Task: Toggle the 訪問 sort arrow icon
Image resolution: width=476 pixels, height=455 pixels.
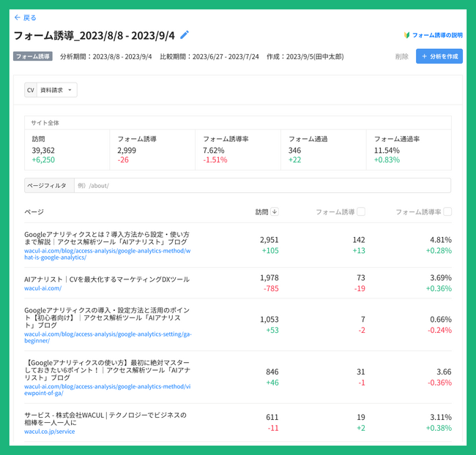Action: (275, 211)
